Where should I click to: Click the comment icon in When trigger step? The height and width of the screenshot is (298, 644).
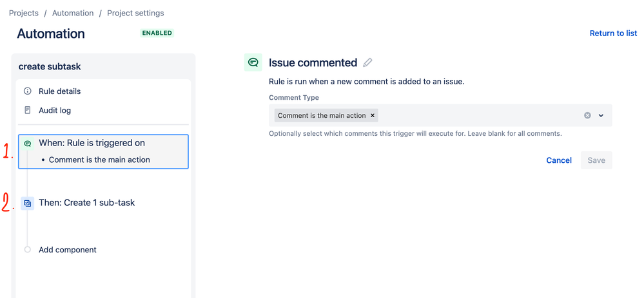click(28, 144)
